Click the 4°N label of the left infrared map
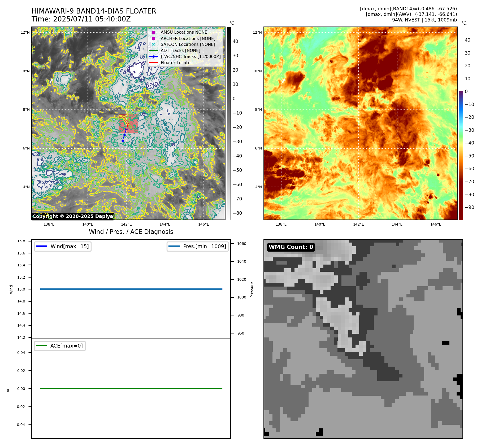Image resolution: width=481 pixels, height=448 pixels. pos(26,187)
